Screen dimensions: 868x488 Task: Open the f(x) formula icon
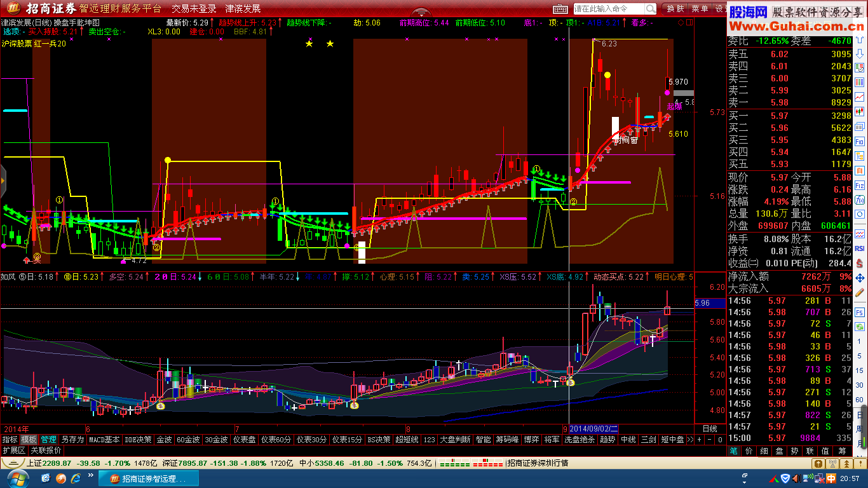(860, 199)
